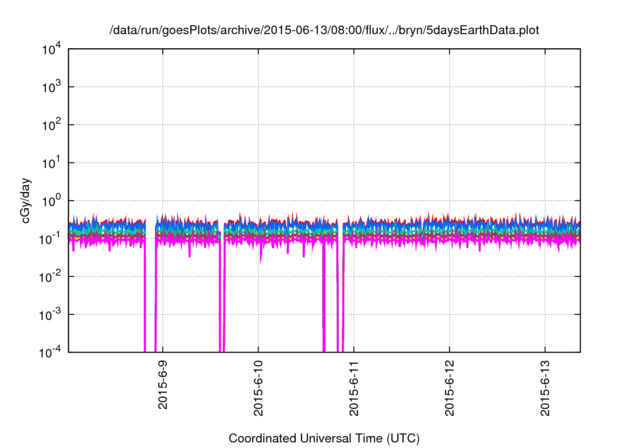Click the 10^1 y-axis tick label
Image resolution: width=640 pixels, height=448 pixels.
tap(51, 163)
